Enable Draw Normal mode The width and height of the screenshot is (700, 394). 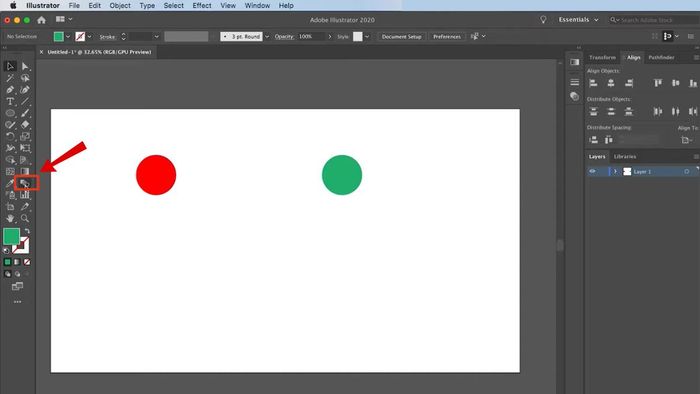tap(8, 274)
